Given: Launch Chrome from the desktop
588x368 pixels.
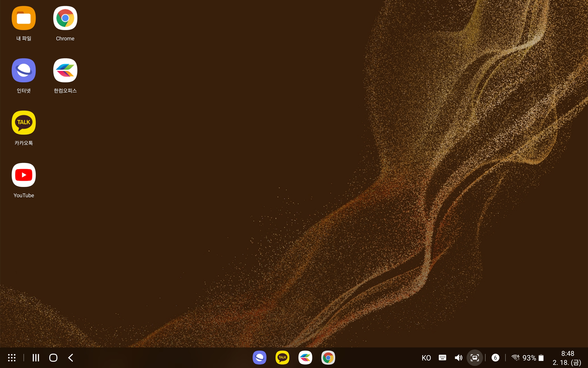Looking at the screenshot, I should point(65,18).
